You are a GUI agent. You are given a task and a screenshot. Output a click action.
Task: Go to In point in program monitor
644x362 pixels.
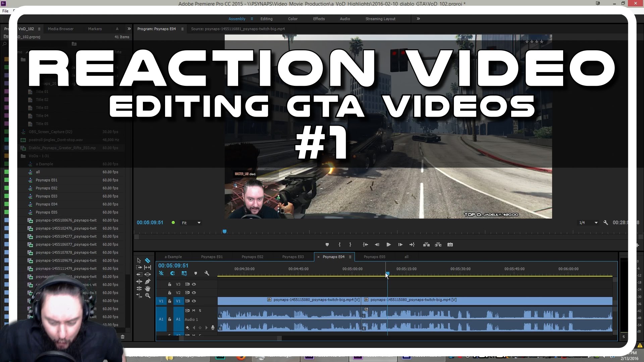(x=365, y=245)
